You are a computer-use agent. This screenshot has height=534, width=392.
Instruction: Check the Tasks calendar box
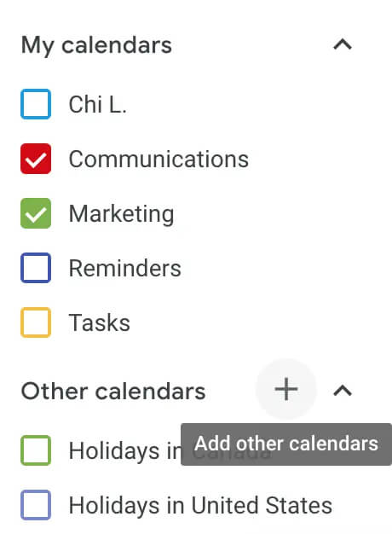(36, 322)
